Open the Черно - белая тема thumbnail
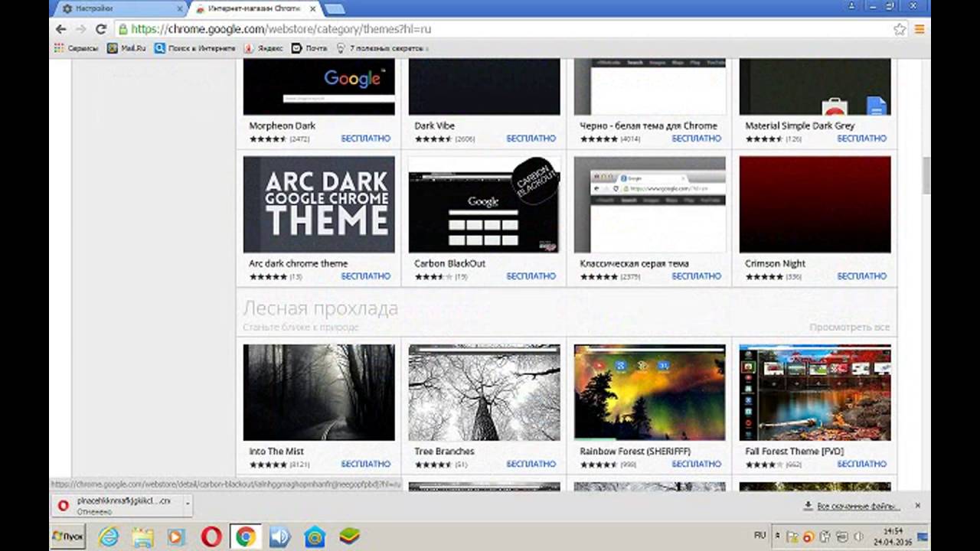 click(650, 86)
